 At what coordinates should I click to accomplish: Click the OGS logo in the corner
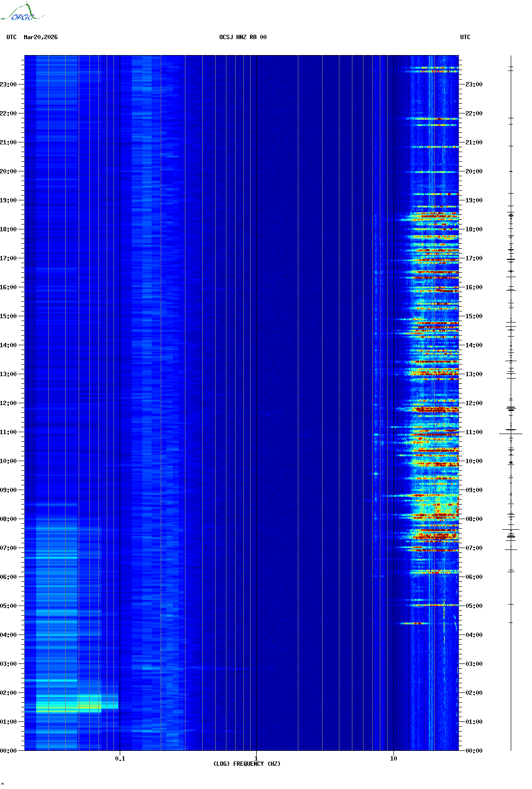point(22,13)
